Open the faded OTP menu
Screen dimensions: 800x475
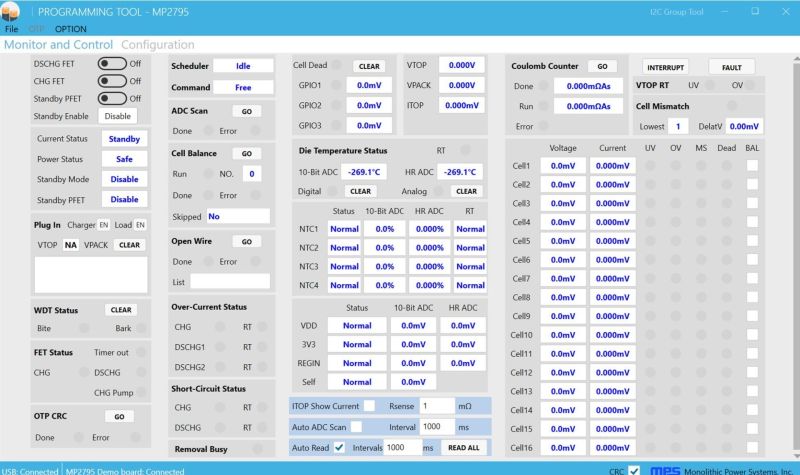tap(36, 29)
